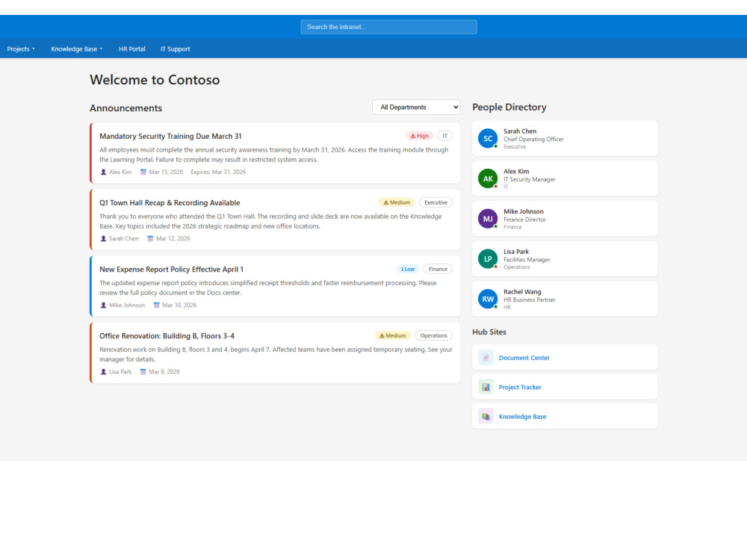The image size is (747, 560).
Task: Click the author icon beside Alex Kim
Action: tap(103, 172)
